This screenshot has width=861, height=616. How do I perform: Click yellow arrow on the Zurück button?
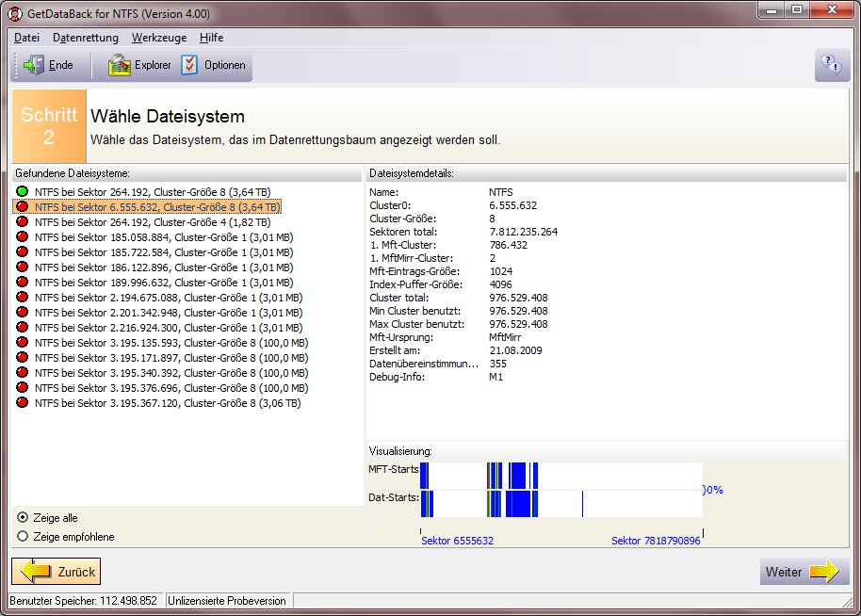pyautogui.click(x=36, y=572)
